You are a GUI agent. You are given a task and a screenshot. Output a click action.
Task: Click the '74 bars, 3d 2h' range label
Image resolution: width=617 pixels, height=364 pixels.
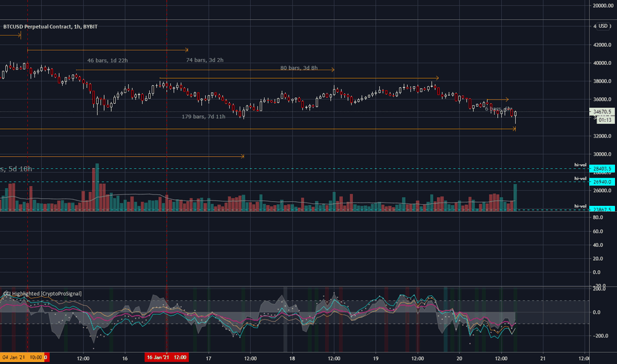tap(205, 60)
